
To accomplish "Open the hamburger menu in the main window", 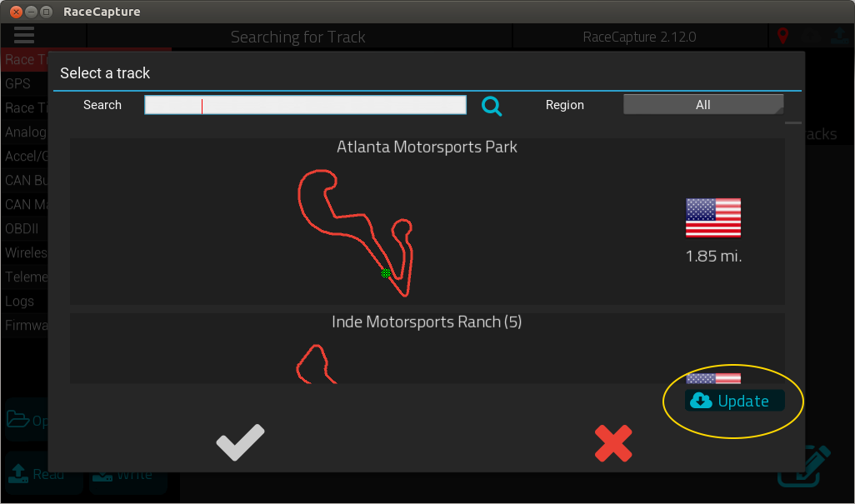I will tap(24, 36).
